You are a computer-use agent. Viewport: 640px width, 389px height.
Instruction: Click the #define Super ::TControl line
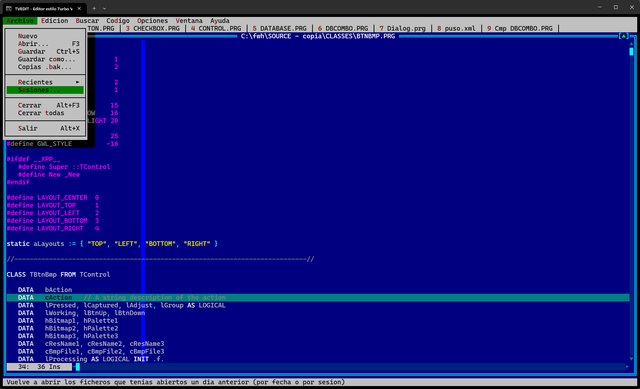[64, 167]
